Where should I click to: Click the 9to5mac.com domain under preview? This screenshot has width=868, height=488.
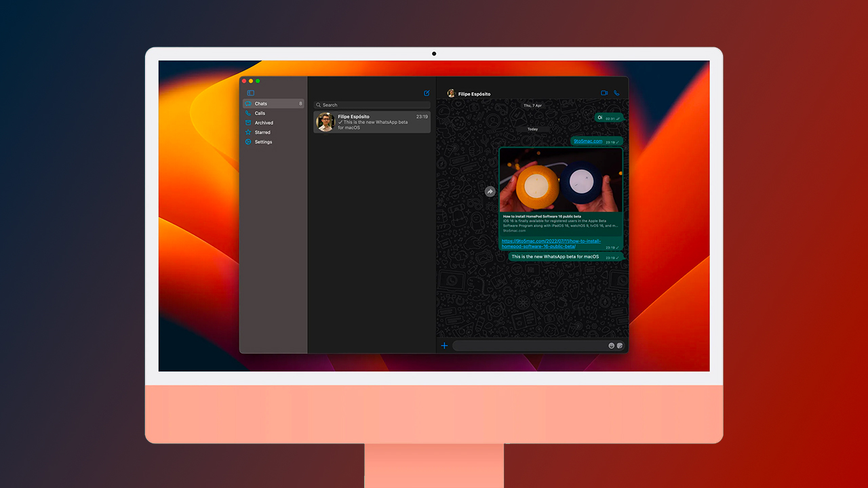[x=515, y=230]
